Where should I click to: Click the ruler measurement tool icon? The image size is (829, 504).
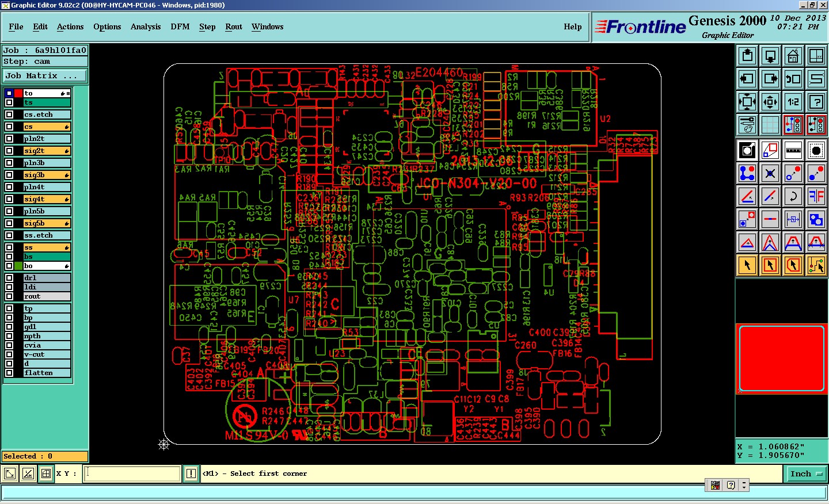pyautogui.click(x=793, y=150)
